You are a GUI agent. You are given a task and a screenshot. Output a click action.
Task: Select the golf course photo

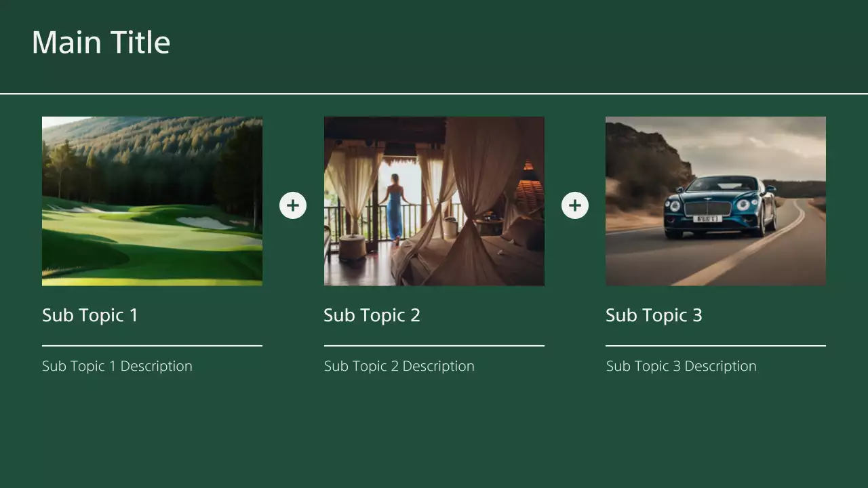(152, 201)
